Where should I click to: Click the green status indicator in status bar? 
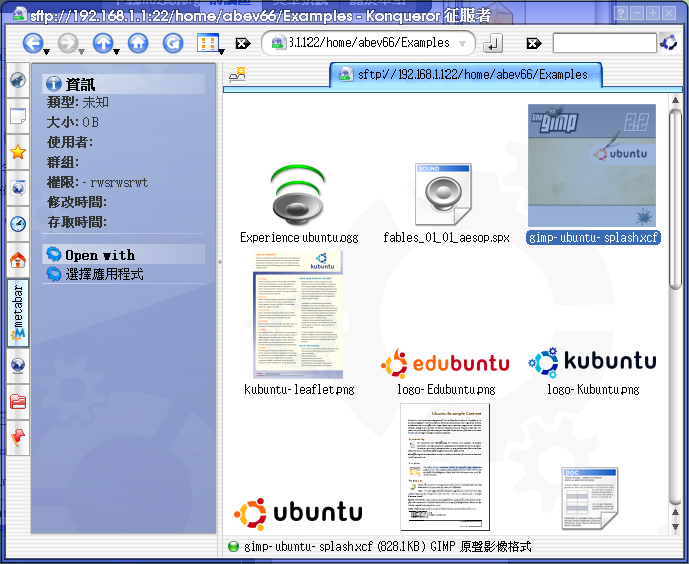[x=233, y=546]
